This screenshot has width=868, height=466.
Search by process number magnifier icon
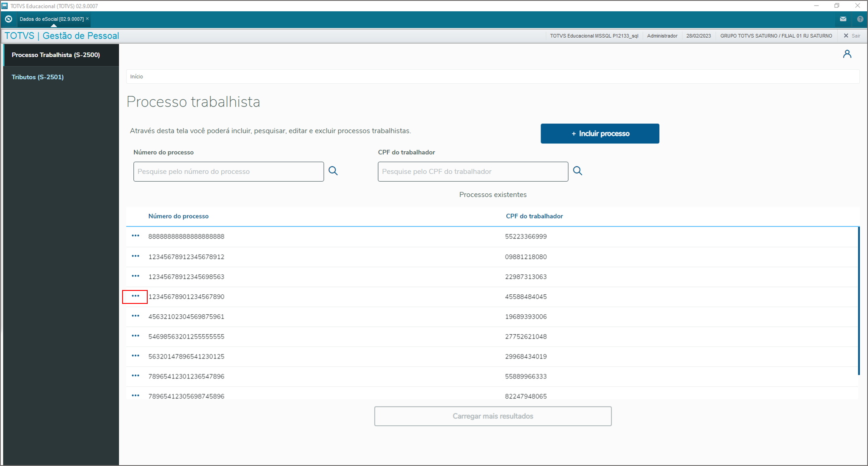[x=333, y=171]
